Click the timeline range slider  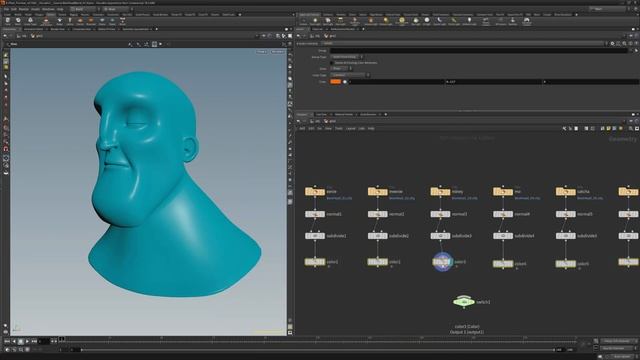coord(318,350)
